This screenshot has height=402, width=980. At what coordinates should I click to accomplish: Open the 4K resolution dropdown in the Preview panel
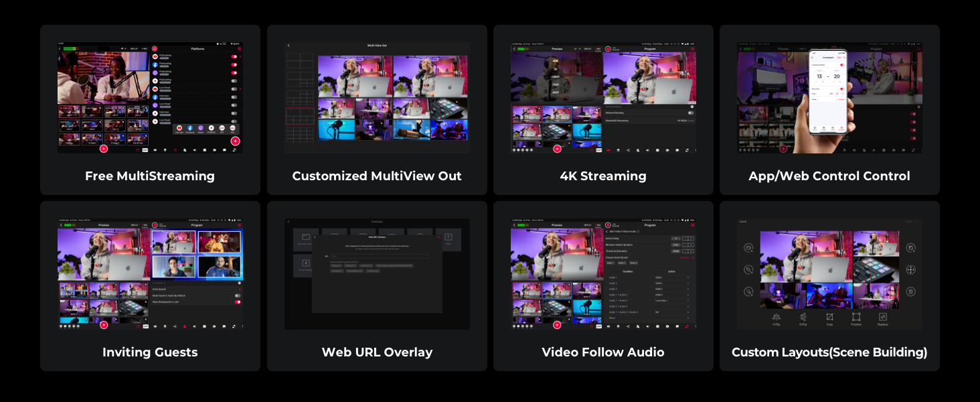point(556,60)
